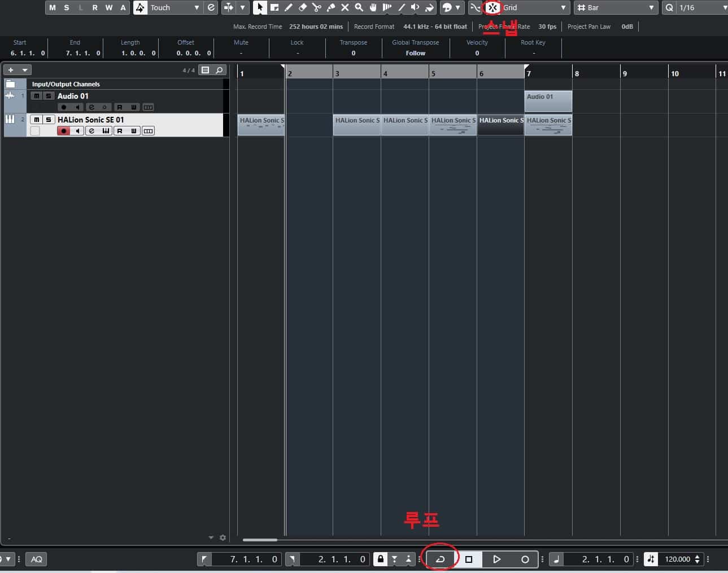
Task: Solo the HALion Sonic SE 01 track
Action: 49,120
